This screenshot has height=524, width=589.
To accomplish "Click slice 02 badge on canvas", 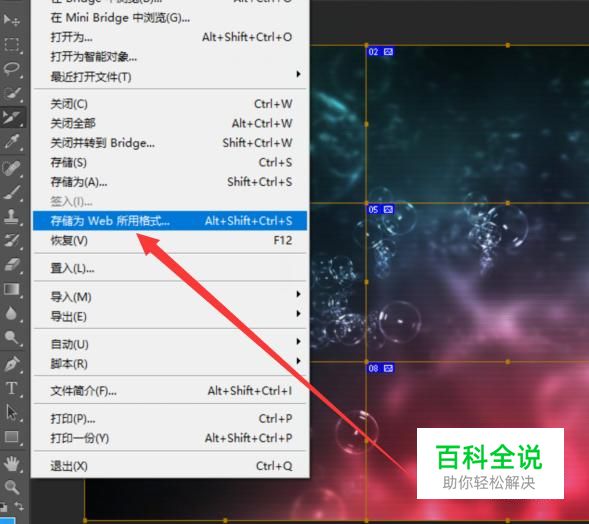I will [380, 51].
